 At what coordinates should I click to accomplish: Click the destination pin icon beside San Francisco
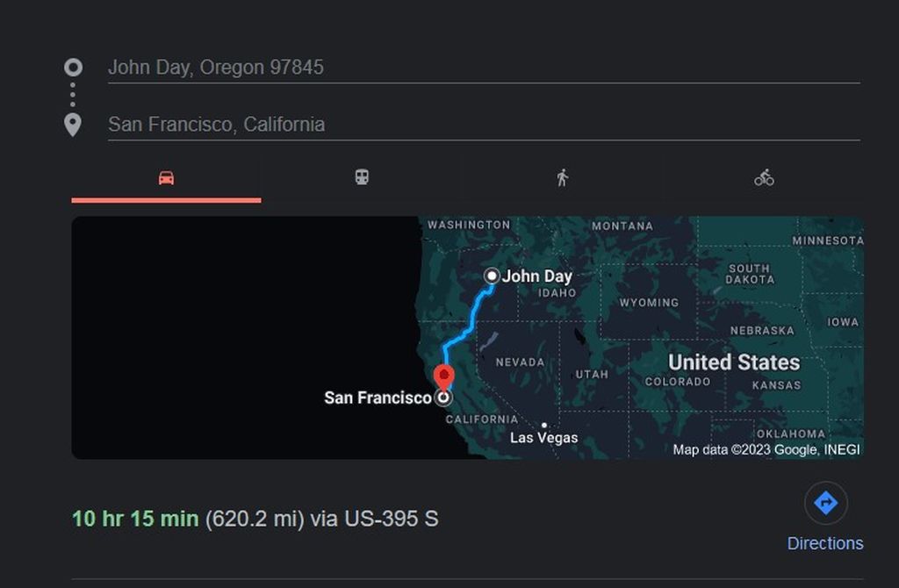(73, 125)
